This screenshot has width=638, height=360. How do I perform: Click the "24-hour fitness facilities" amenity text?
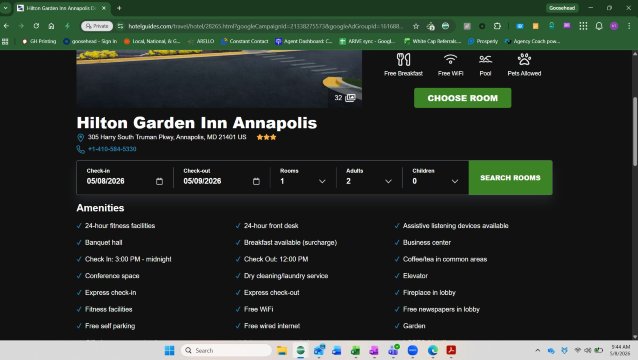(x=120, y=226)
